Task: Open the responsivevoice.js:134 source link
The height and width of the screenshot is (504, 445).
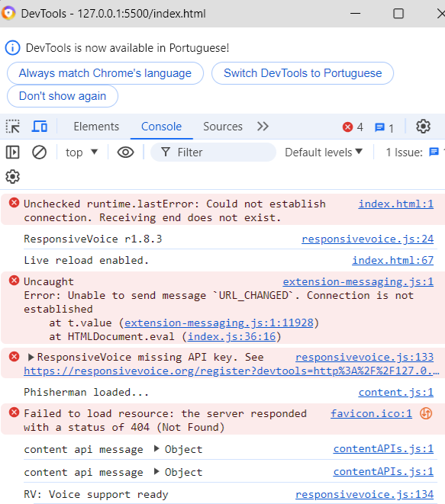Action: 364,494
